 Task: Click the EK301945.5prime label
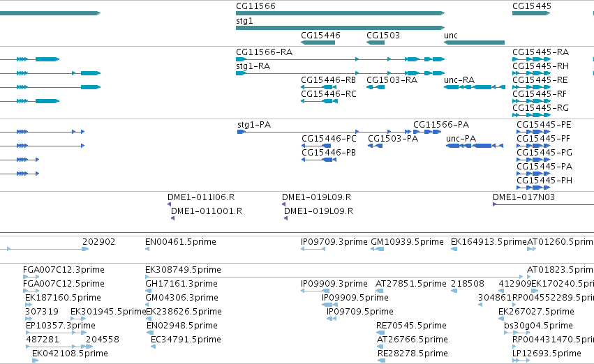point(108,312)
